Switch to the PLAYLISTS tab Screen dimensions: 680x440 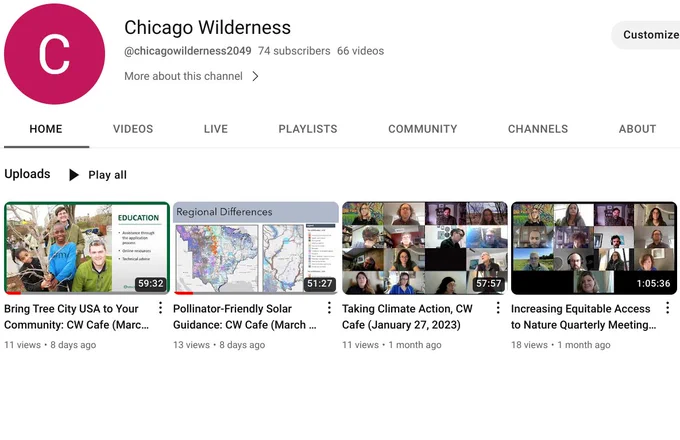pos(308,129)
